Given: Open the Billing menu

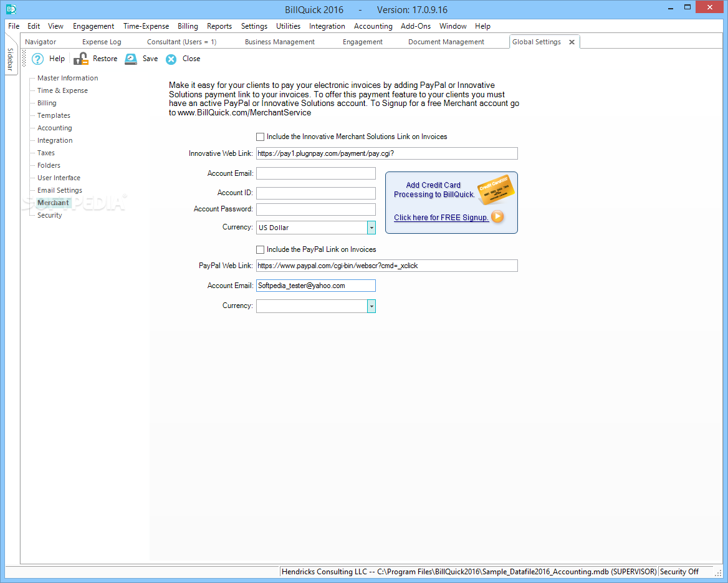Looking at the screenshot, I should pyautogui.click(x=188, y=26).
